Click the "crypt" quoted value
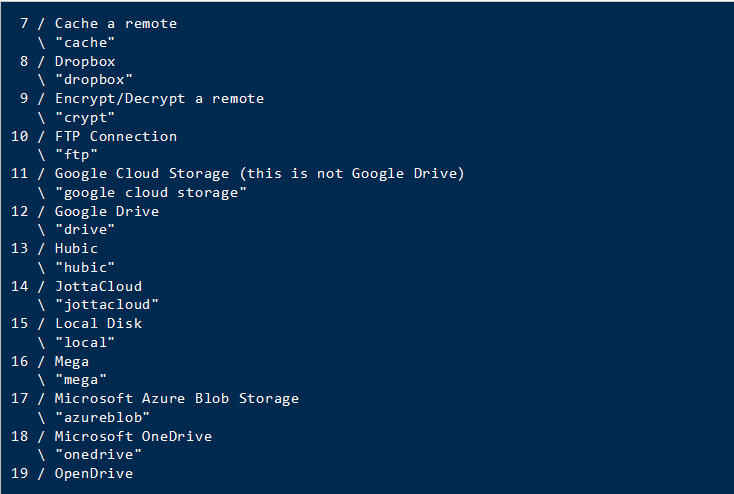Screen dimensions: 734x494 tap(85, 117)
